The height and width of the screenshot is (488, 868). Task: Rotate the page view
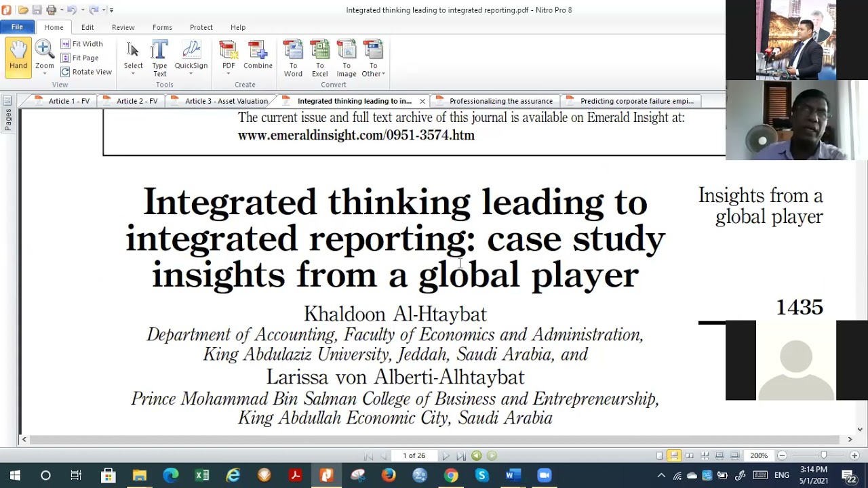point(86,72)
